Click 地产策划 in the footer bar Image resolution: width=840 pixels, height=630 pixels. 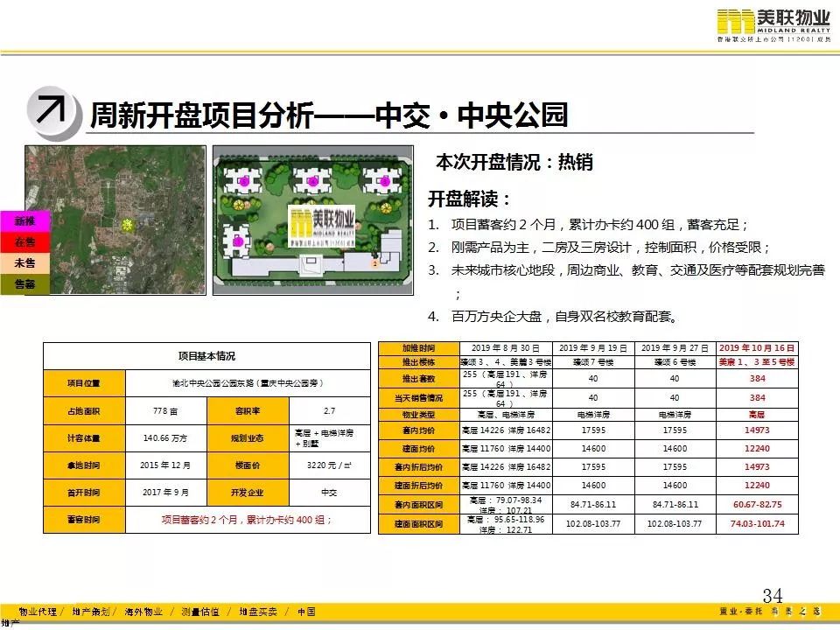[90, 612]
